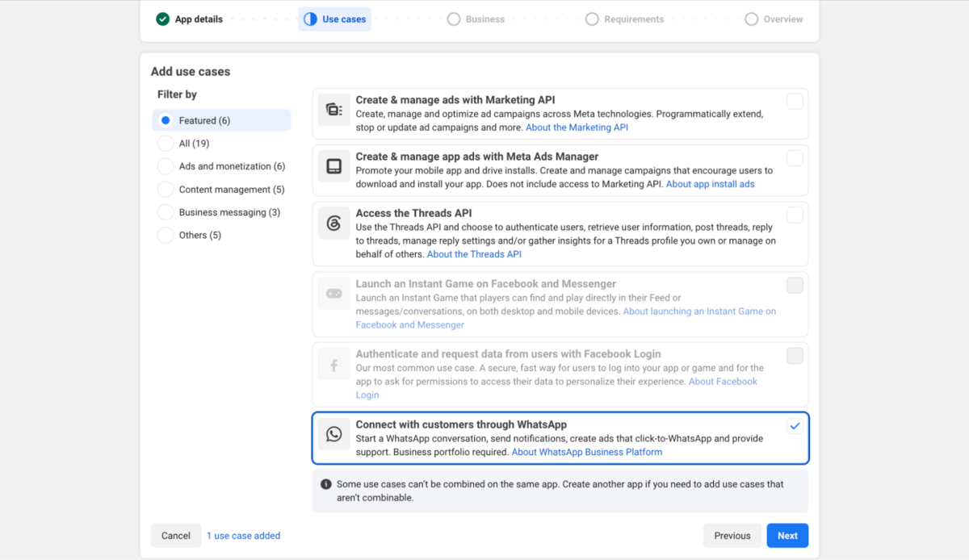The width and height of the screenshot is (969, 560).
Task: Select the Ads and monetization (6) filter
Action: point(166,166)
